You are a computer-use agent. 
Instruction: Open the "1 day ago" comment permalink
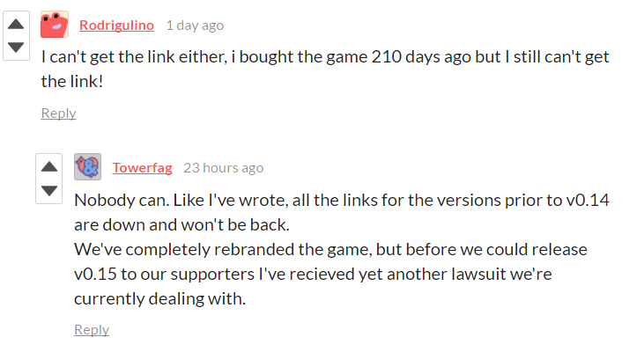coord(195,26)
